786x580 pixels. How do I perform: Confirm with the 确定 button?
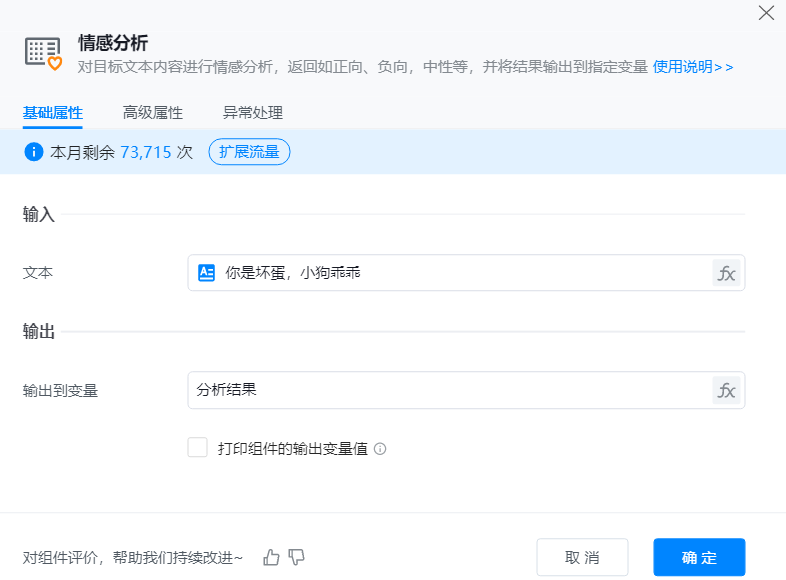(699, 557)
